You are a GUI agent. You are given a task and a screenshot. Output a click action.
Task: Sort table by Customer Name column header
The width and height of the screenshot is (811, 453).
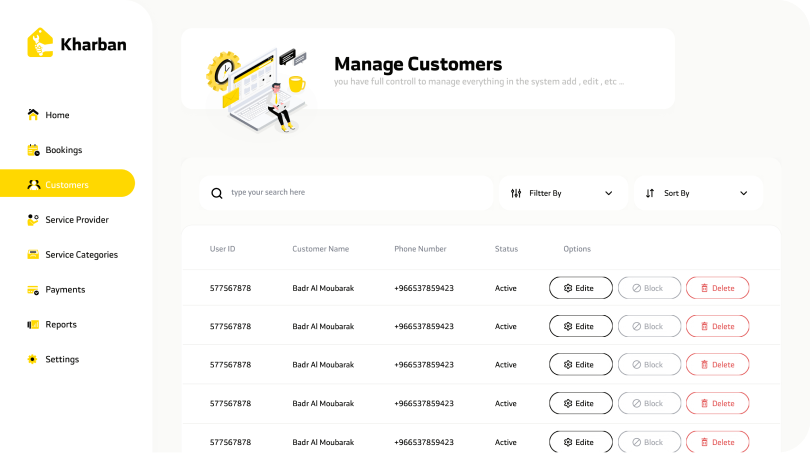click(320, 249)
